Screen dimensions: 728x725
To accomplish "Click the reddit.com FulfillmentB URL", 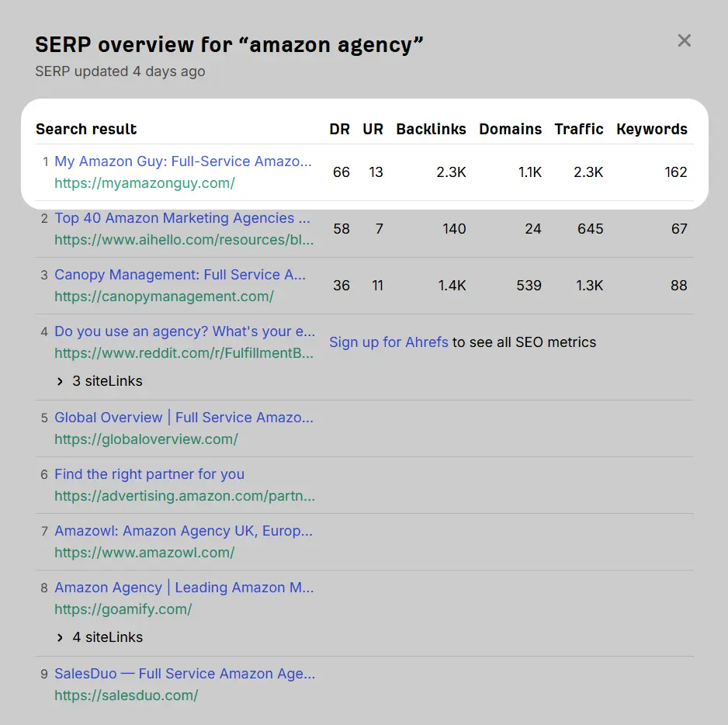I will (x=184, y=353).
